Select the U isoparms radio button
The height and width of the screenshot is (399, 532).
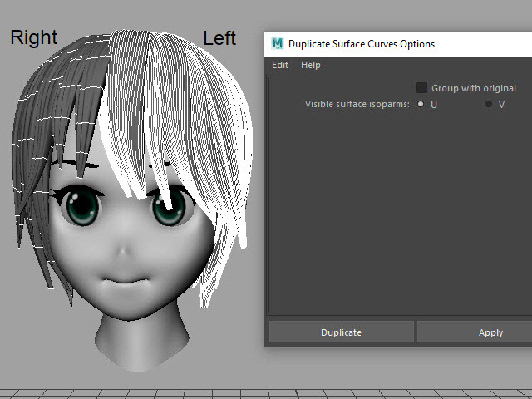tap(421, 105)
